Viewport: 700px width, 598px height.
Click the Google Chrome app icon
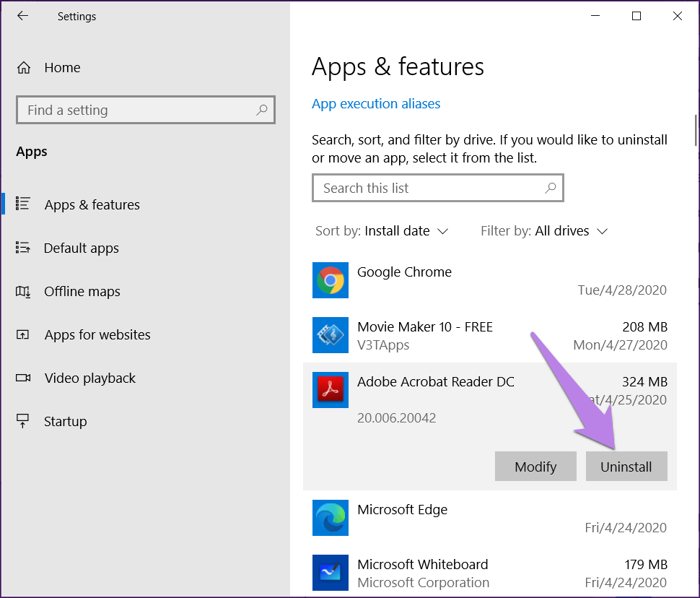pos(331,280)
